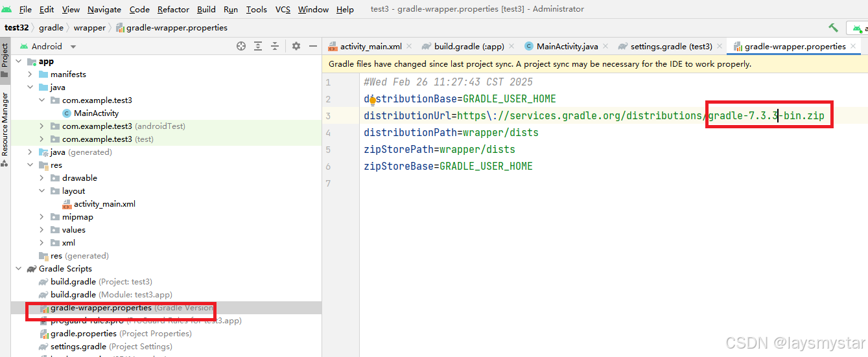This screenshot has width=868, height=357.
Task: Expand the xml folder
Action: click(x=41, y=243)
